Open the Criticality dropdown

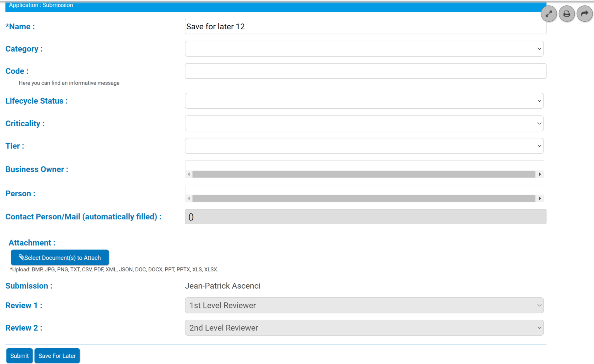pyautogui.click(x=364, y=123)
